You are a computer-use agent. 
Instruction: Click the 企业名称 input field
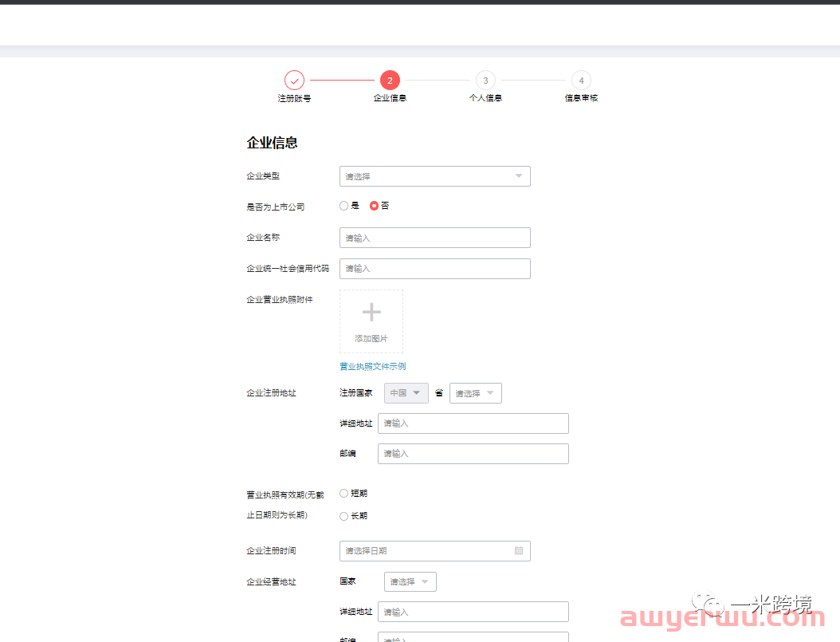pos(434,238)
